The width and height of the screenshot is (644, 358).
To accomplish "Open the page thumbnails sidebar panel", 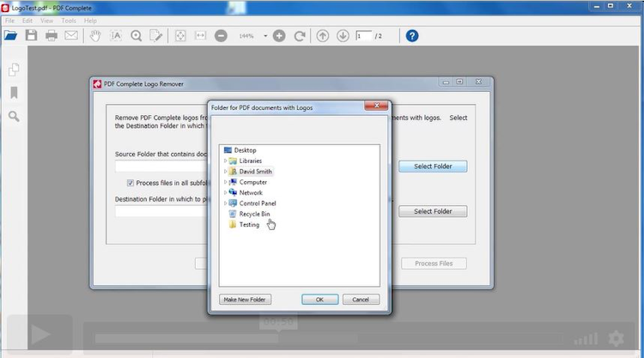I will tap(14, 70).
